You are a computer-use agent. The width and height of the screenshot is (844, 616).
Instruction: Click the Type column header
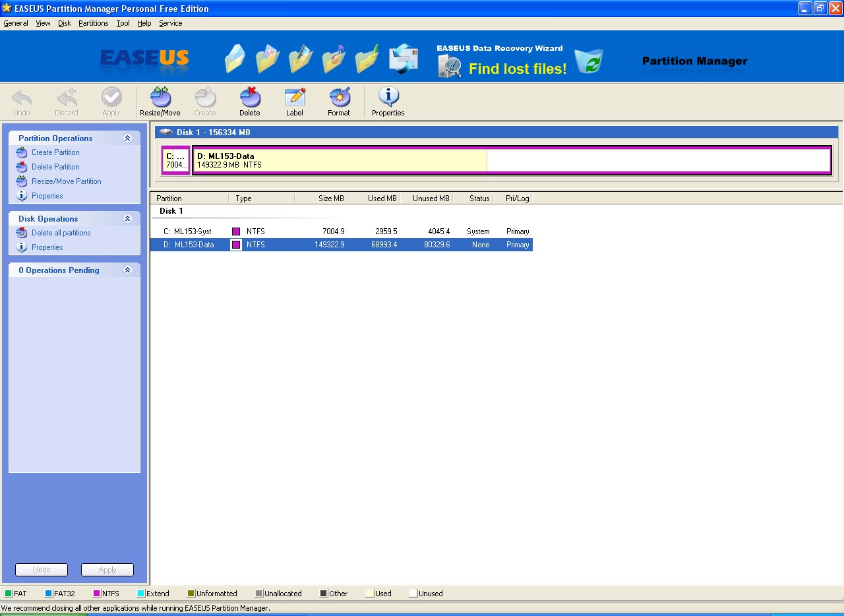(x=262, y=199)
